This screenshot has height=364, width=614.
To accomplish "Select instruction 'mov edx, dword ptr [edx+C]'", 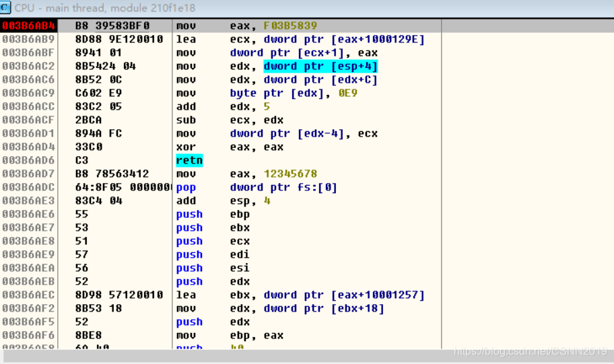I will [277, 79].
